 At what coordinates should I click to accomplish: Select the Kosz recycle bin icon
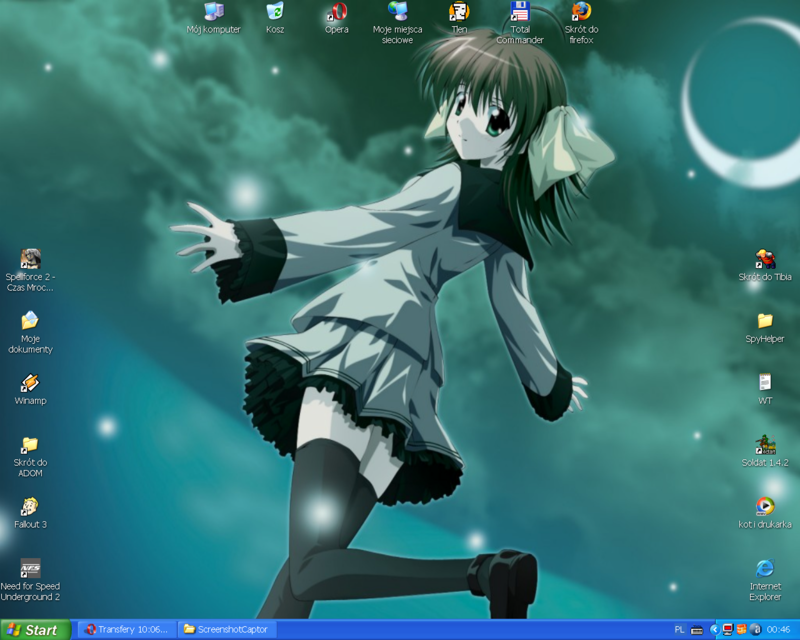tap(274, 18)
